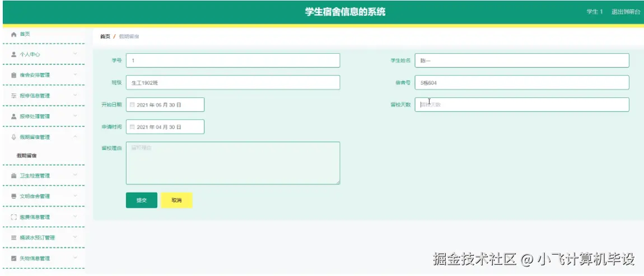Viewport: 644px width, 276px height.
Task: Expand the 卫生检查管理 chevron
Action: point(75,175)
